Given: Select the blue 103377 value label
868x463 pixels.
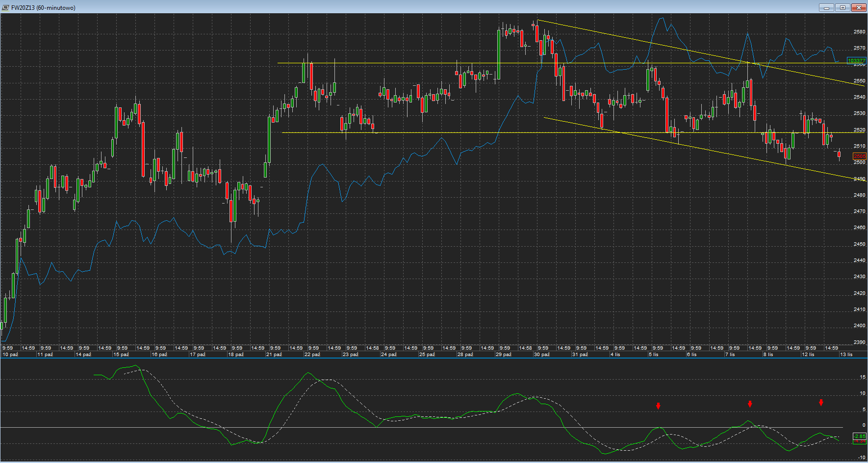Looking at the screenshot, I should [x=857, y=61].
